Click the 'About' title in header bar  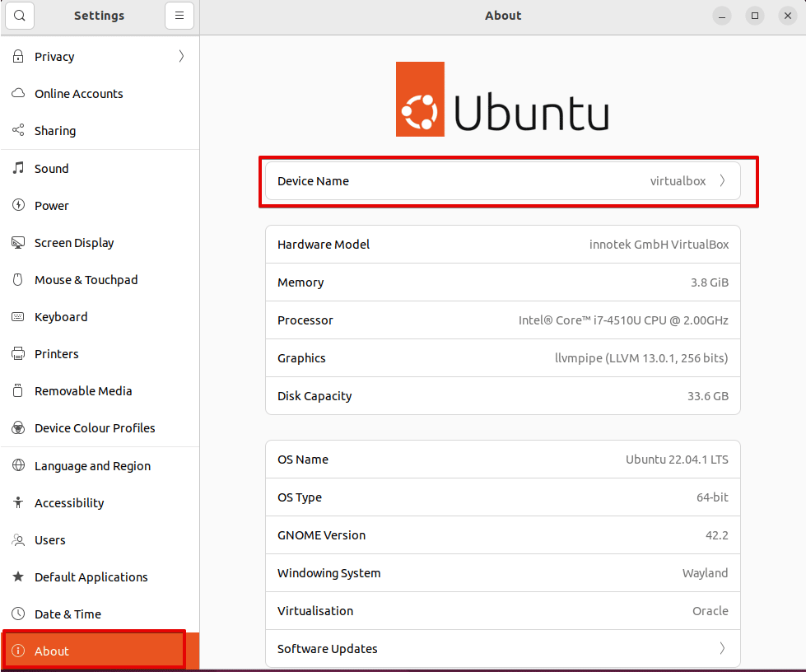pos(503,16)
